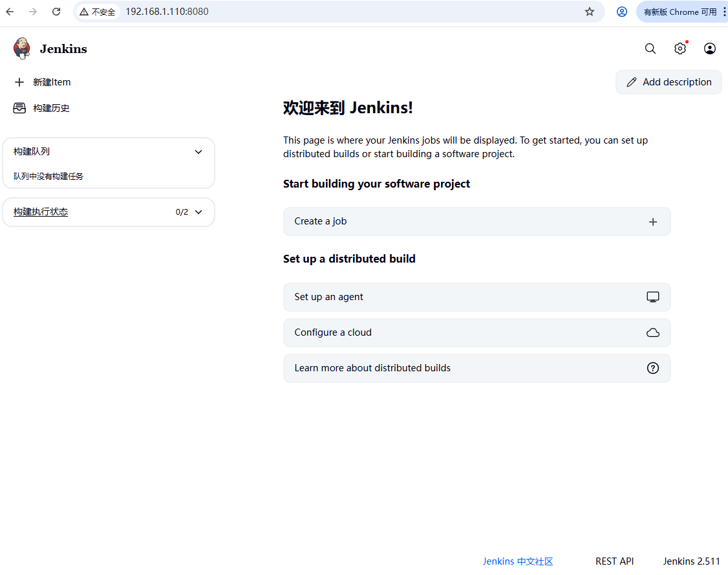Click the Jenkins 2.511 version button
This screenshot has width=728, height=575.
(691, 561)
